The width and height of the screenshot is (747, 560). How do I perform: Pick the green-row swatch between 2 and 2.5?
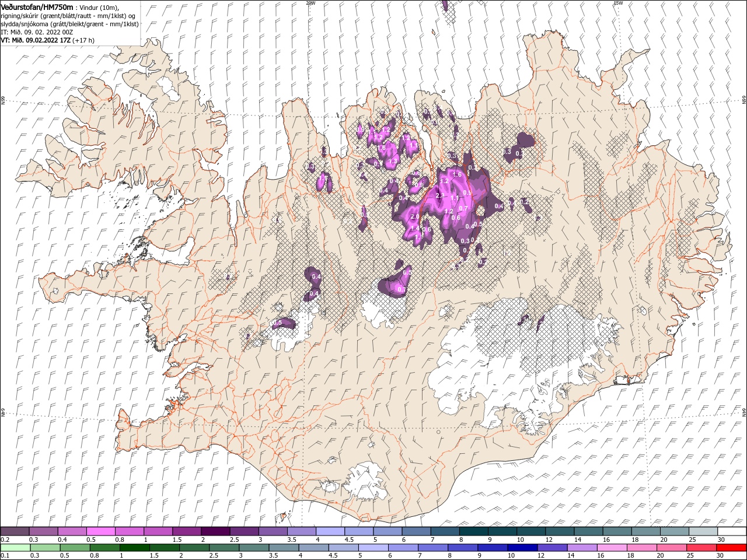click(194, 548)
